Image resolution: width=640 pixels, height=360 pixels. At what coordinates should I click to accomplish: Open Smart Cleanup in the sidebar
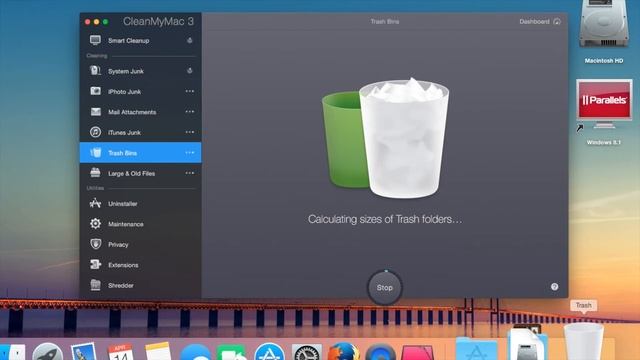[140, 40]
